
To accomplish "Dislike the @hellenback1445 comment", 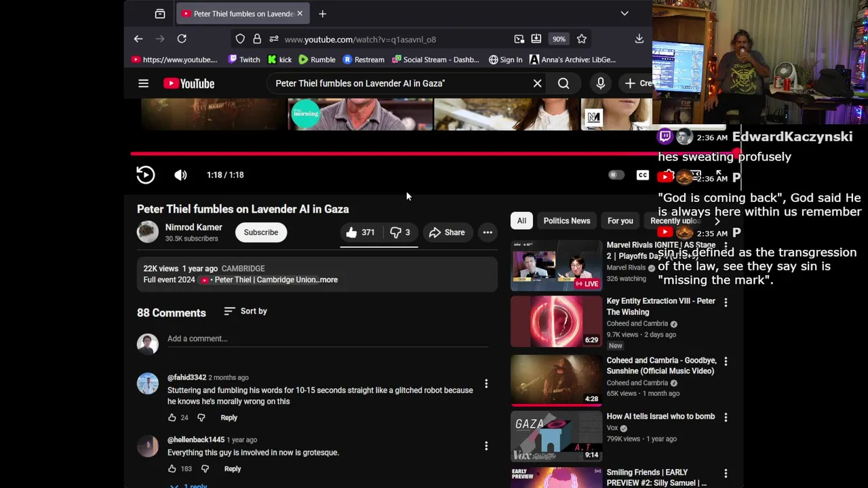I will pos(205,468).
